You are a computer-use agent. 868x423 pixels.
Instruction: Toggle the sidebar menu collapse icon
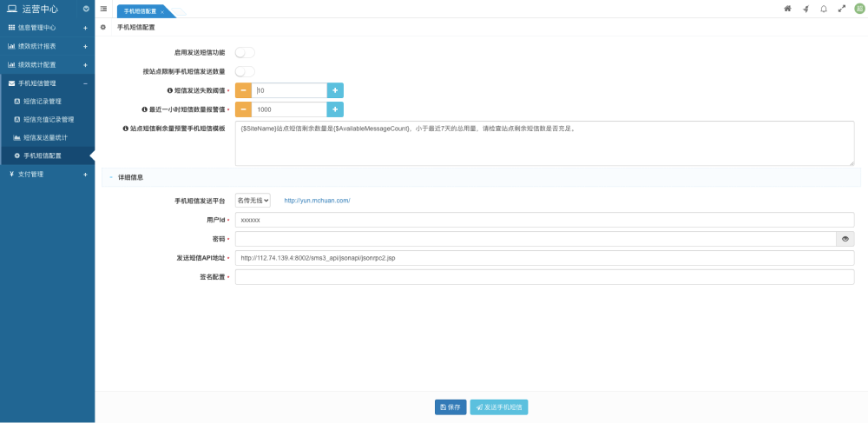104,9
